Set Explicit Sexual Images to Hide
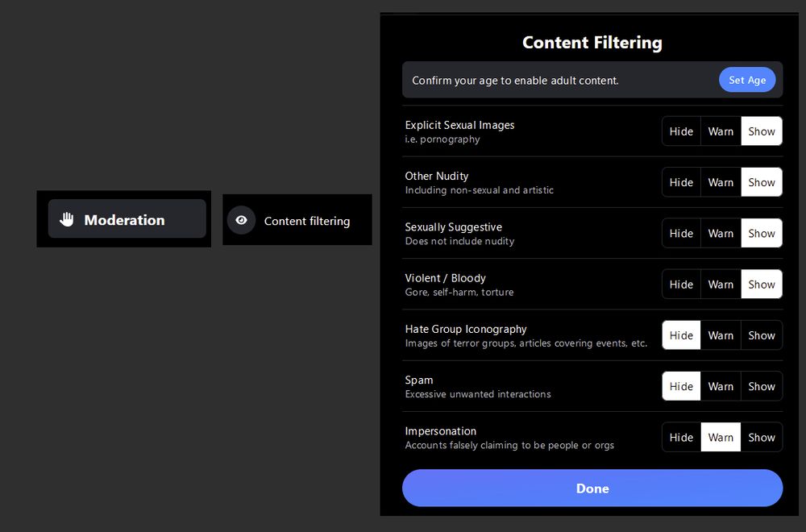This screenshot has height=532, width=806. pos(681,131)
